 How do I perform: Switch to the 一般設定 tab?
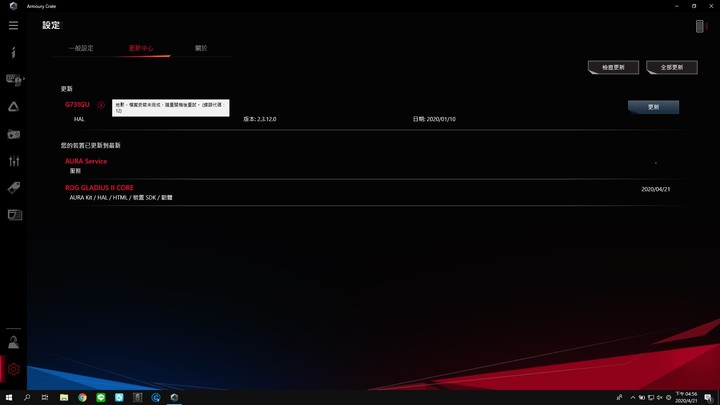click(x=81, y=48)
